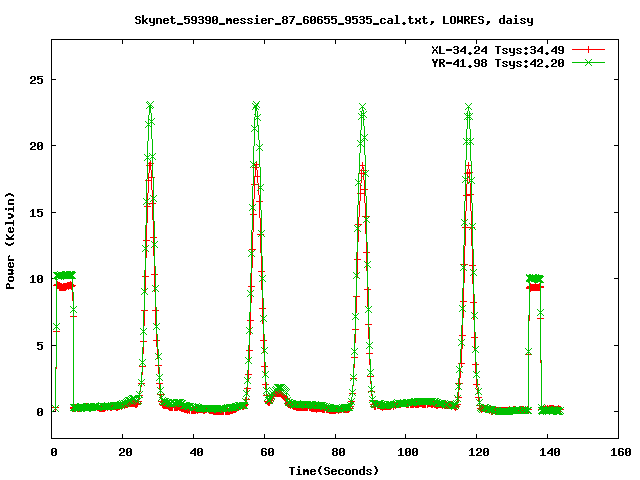Image resolution: width=640 pixels, height=480 pixels.
Task: Click the x-axis tick label 60
Action: 267,452
